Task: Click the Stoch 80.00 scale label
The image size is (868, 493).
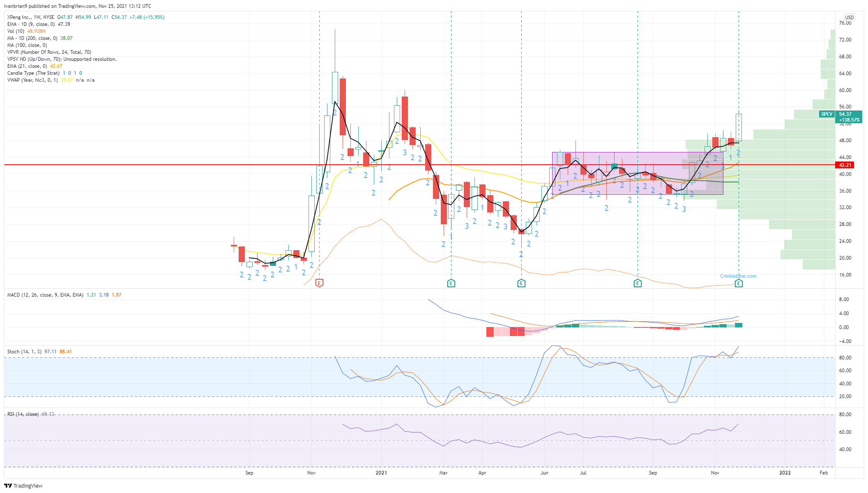Action: (845, 358)
